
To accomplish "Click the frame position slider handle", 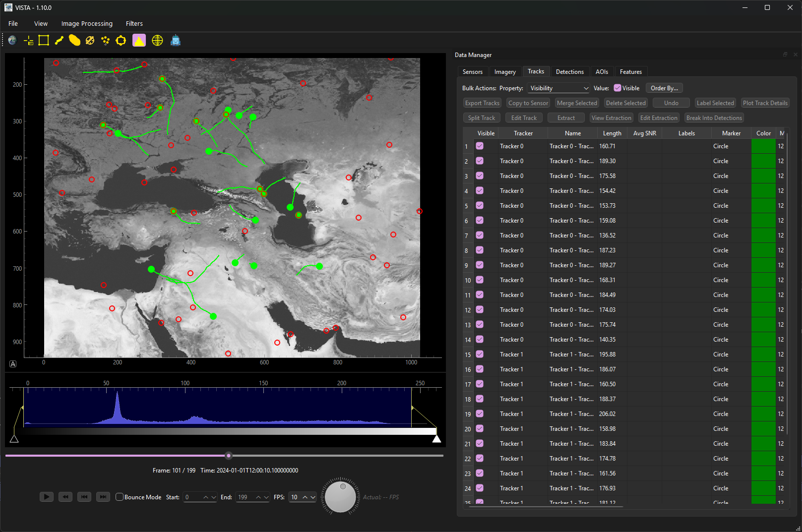I will pyautogui.click(x=229, y=455).
